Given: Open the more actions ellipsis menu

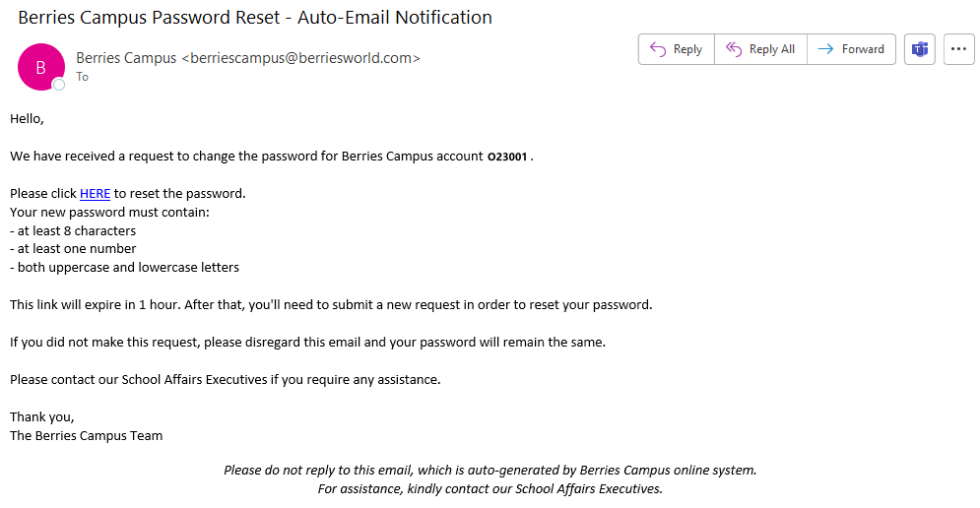Looking at the screenshot, I should point(958,49).
